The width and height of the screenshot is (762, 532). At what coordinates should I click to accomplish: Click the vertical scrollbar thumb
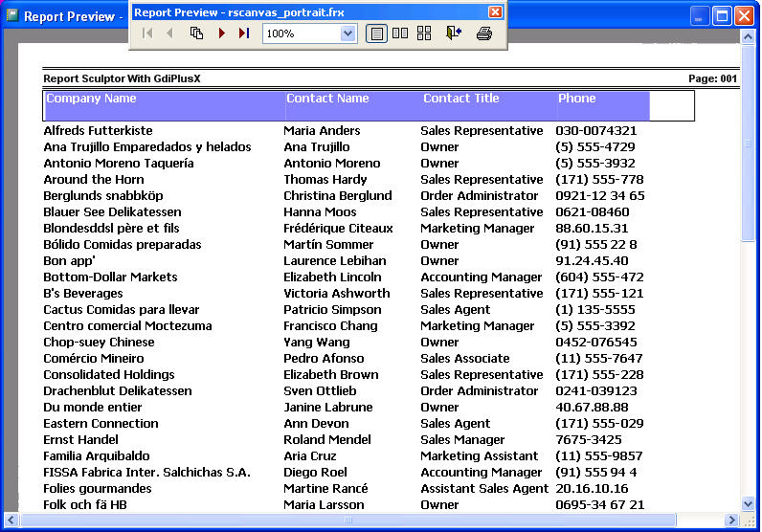pos(748,142)
